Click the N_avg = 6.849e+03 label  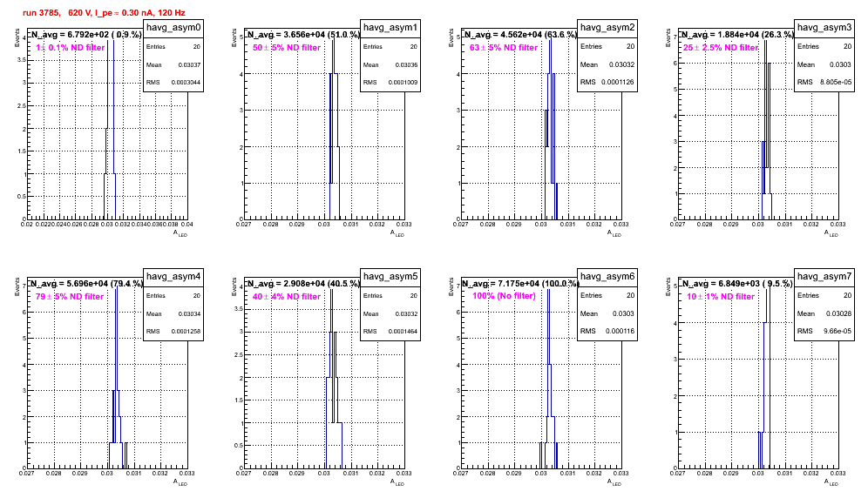pyautogui.click(x=737, y=284)
